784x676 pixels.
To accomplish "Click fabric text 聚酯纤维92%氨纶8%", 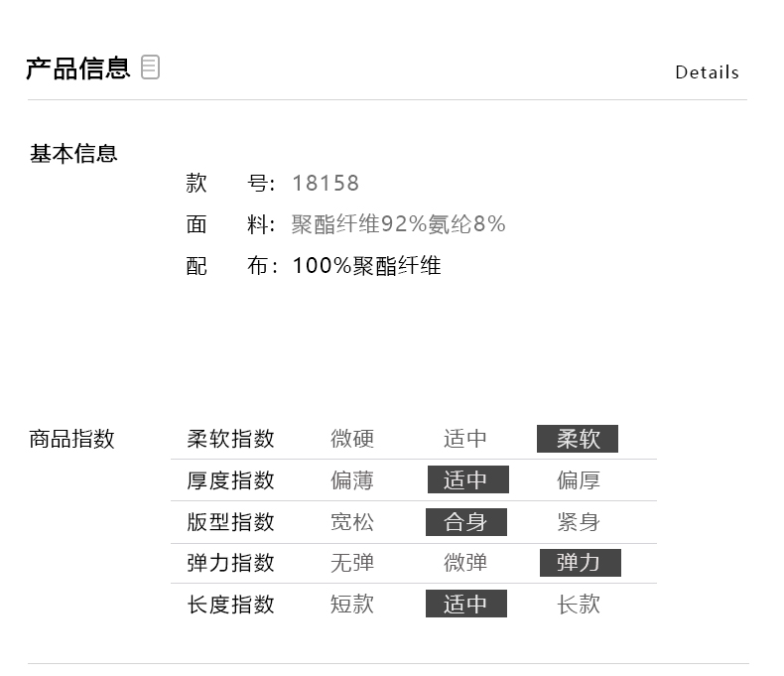I will [398, 224].
